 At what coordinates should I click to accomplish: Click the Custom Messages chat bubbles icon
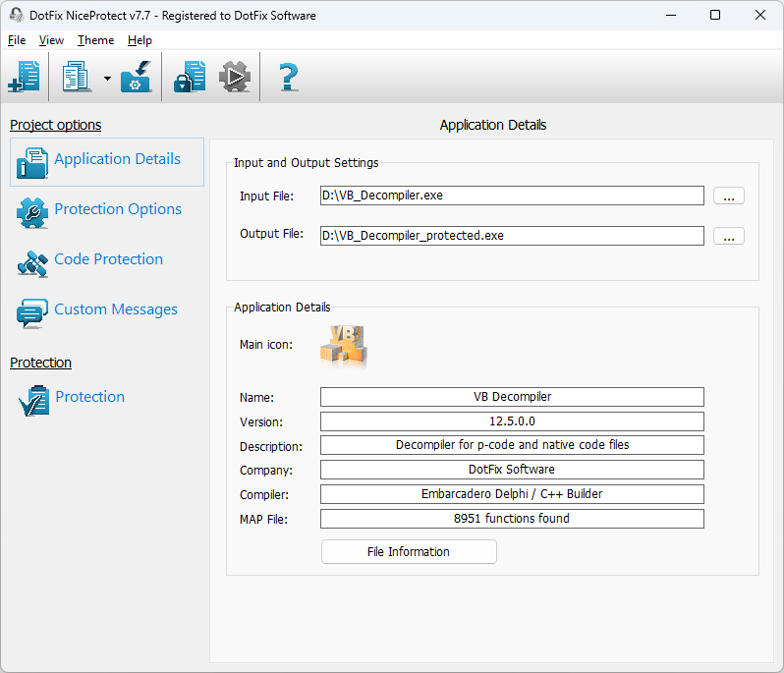coord(32,313)
